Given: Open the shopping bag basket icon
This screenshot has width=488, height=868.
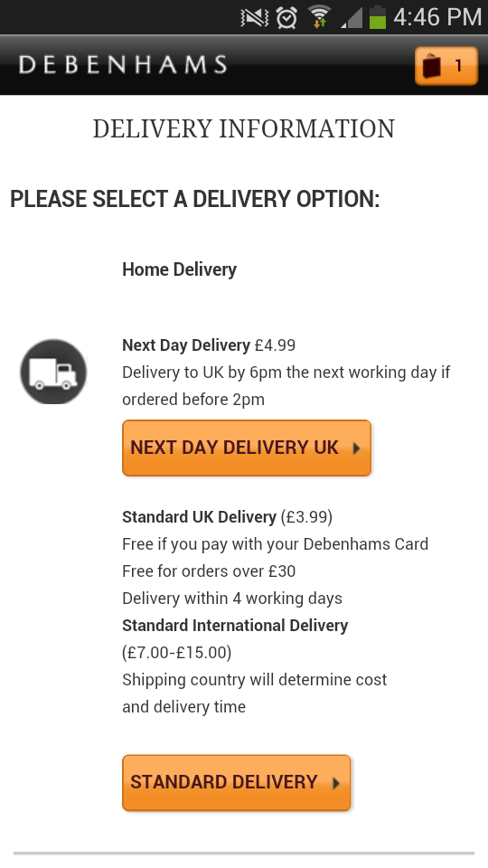Looking at the screenshot, I should click(x=446, y=66).
